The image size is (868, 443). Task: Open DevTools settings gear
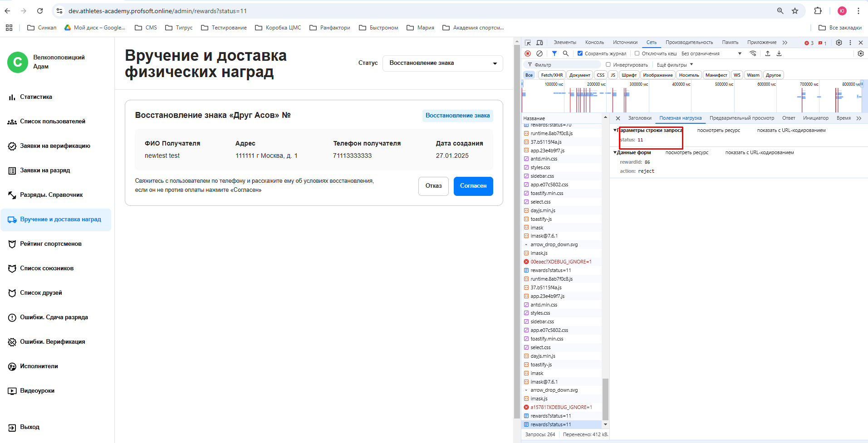click(x=839, y=43)
